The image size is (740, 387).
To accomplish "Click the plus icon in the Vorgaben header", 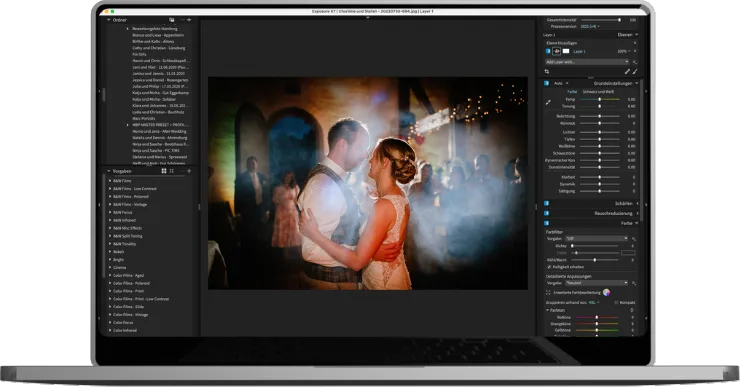I will pyautogui.click(x=189, y=171).
